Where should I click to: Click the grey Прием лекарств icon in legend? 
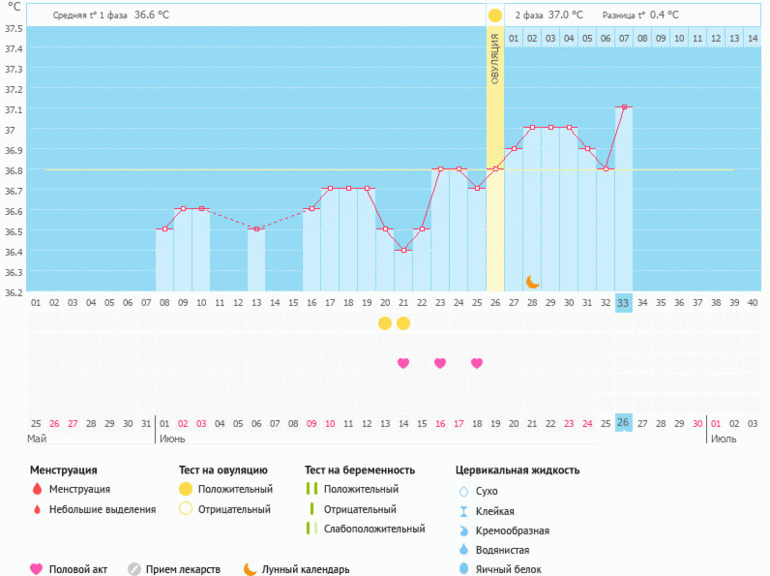coord(134,569)
